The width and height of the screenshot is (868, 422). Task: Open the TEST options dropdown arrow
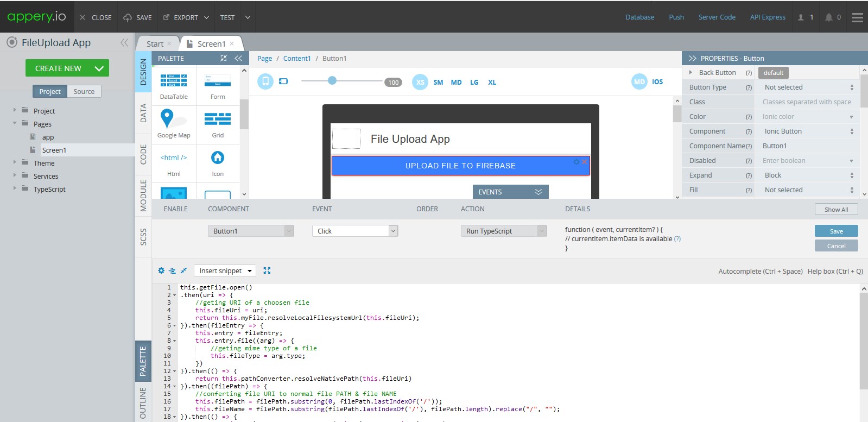pyautogui.click(x=248, y=17)
